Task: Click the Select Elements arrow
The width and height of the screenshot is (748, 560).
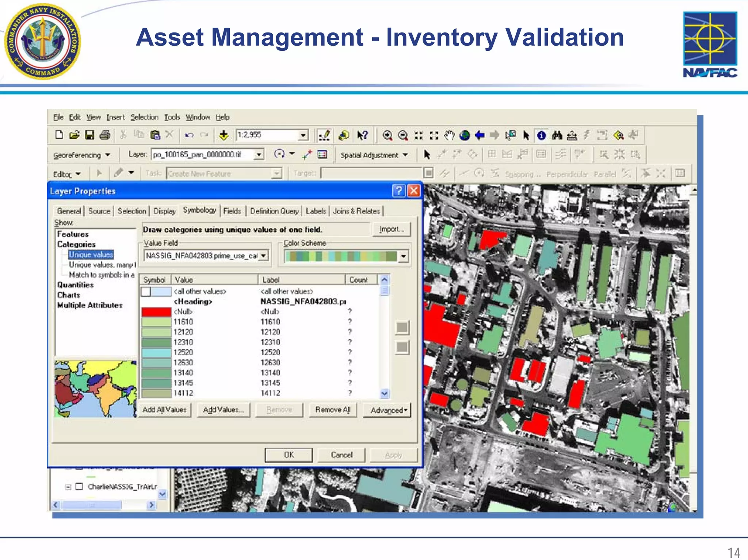Action: tap(526, 135)
